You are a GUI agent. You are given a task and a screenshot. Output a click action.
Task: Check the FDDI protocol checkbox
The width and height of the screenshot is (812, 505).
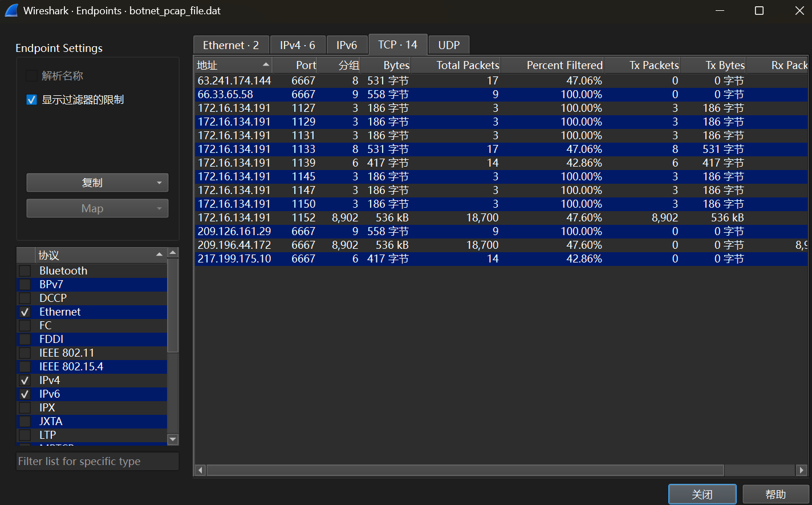pos(25,339)
